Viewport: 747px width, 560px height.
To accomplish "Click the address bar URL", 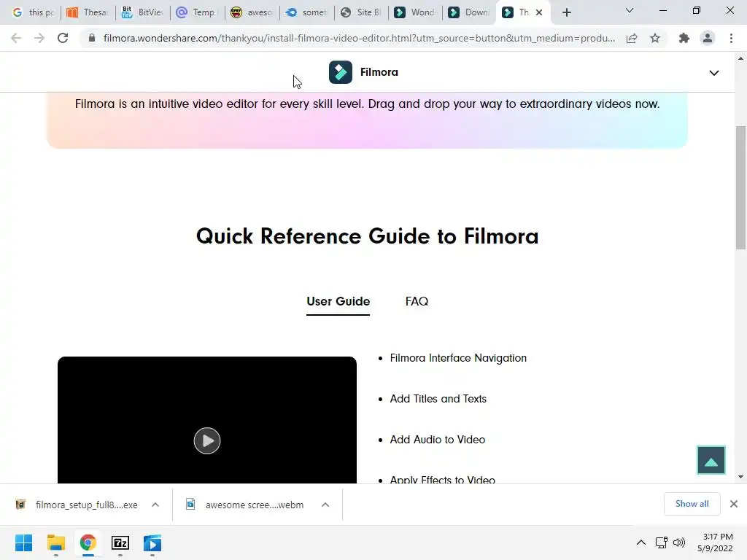I will click(359, 38).
